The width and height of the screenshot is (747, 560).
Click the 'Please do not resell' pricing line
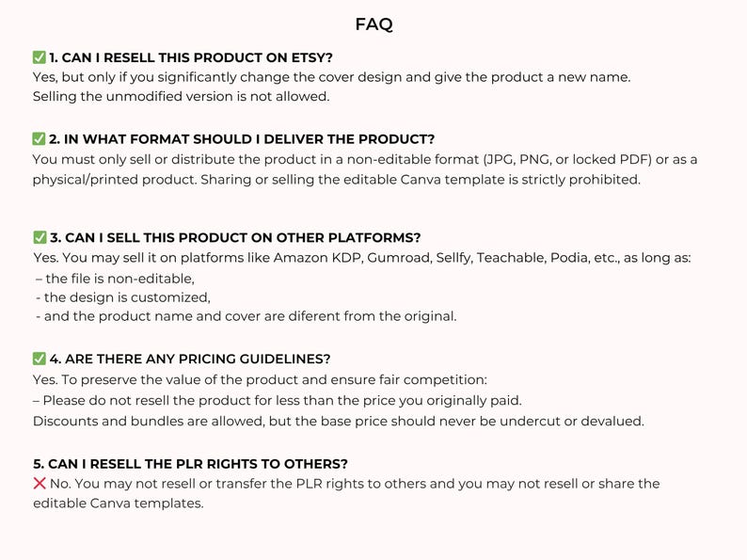click(278, 400)
